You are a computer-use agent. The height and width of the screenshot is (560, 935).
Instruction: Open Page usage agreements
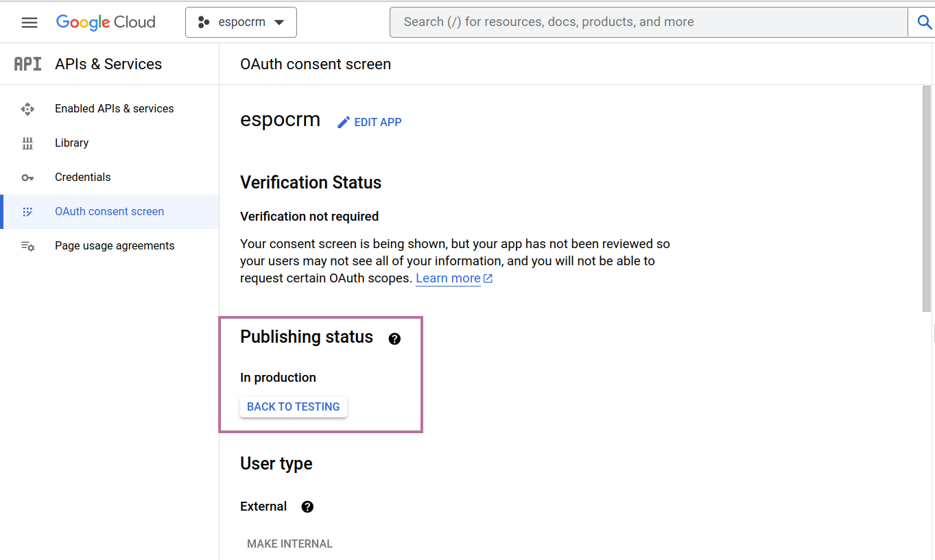[x=115, y=245]
